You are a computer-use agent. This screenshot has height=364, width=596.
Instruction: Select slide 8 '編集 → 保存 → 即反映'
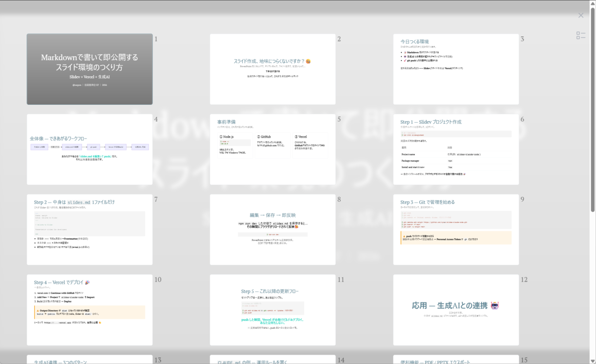tap(273, 229)
